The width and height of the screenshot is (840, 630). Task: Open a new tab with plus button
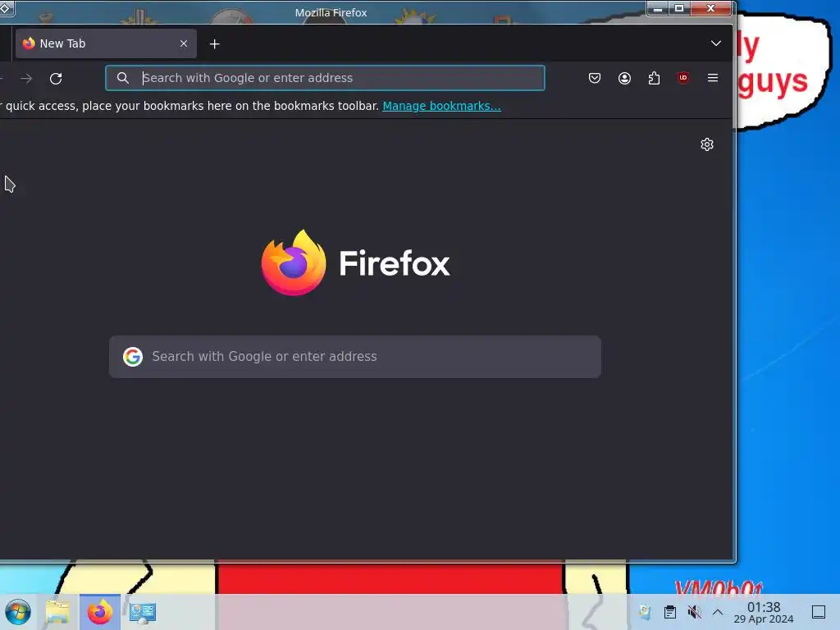pyautogui.click(x=214, y=44)
